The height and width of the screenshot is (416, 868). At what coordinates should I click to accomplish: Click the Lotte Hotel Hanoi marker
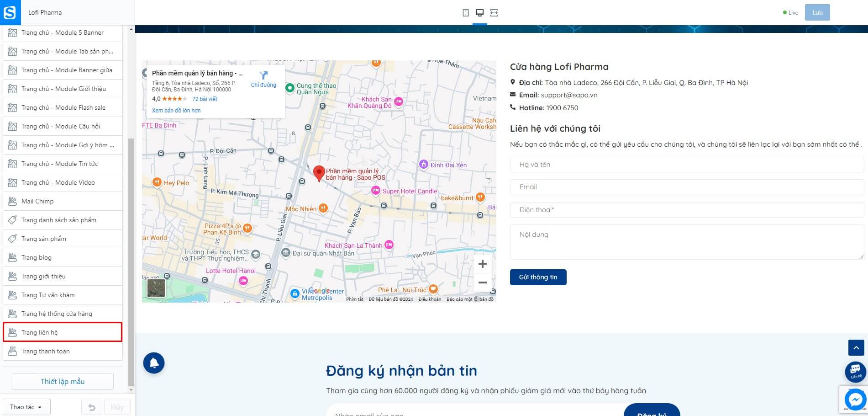(243, 281)
